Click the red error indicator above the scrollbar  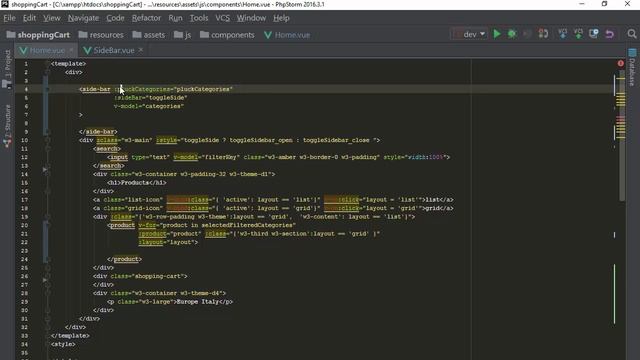[x=620, y=64]
